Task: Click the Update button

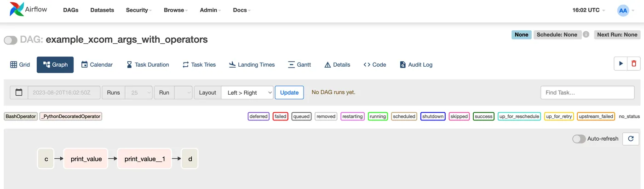Action: point(289,92)
